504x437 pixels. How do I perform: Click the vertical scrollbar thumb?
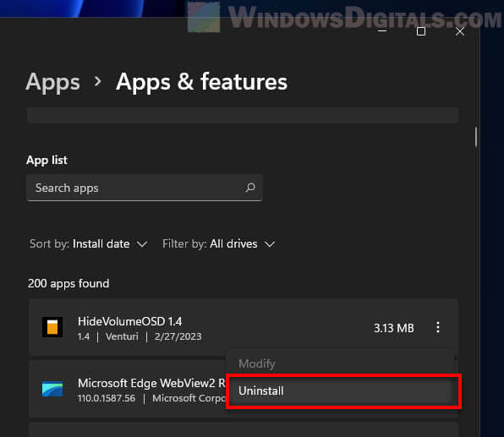pos(476,137)
